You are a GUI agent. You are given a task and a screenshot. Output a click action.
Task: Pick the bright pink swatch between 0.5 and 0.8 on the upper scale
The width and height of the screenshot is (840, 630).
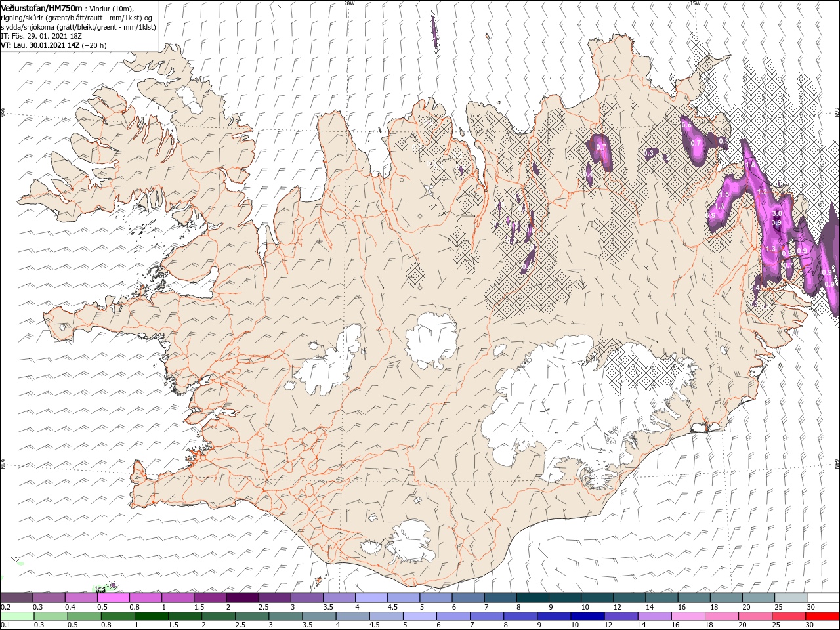point(113,598)
